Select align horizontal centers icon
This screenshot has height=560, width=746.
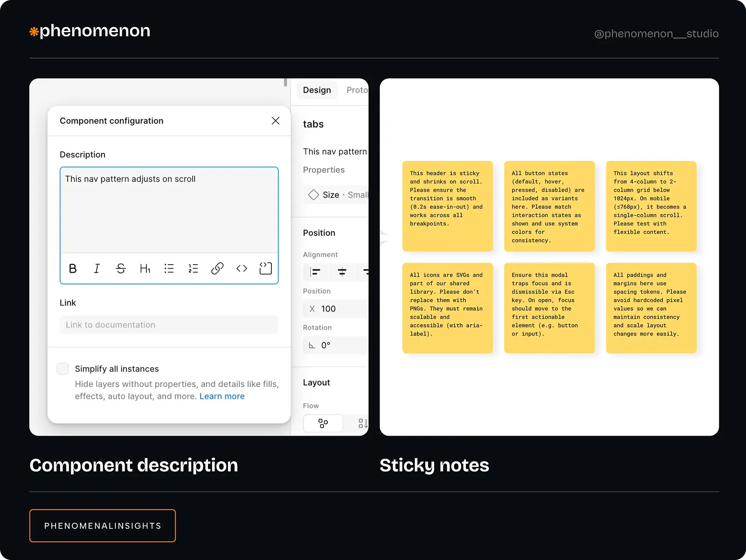tap(342, 272)
